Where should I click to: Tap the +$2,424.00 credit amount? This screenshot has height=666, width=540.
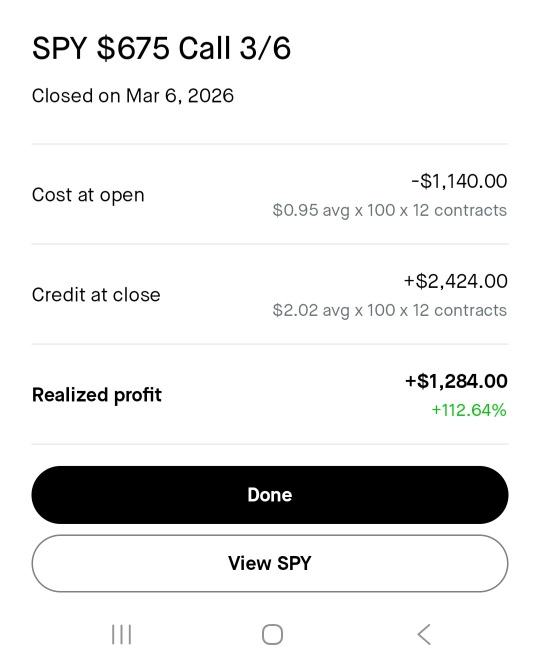pos(455,281)
